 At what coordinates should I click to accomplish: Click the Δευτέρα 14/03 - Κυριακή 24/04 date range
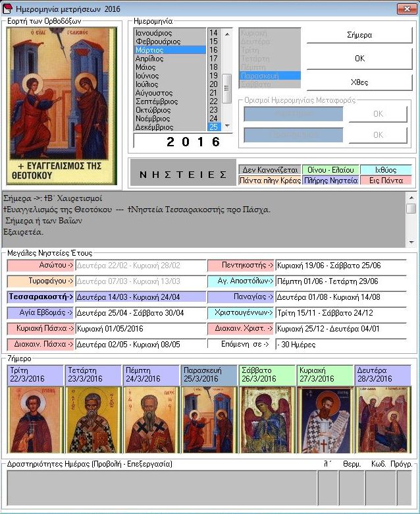tap(141, 297)
